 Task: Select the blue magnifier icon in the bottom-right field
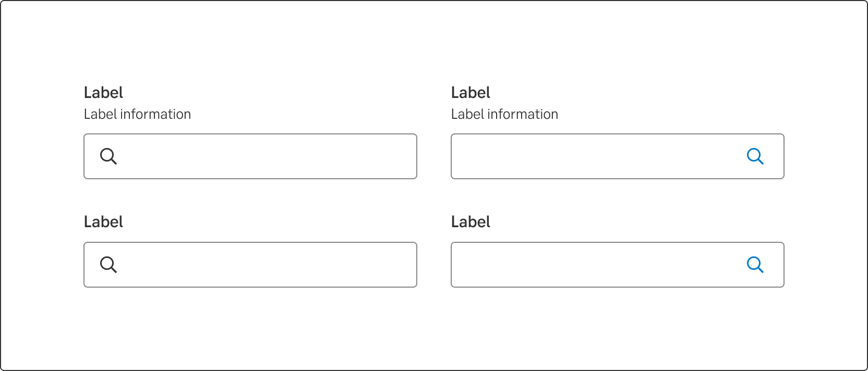pyautogui.click(x=755, y=265)
